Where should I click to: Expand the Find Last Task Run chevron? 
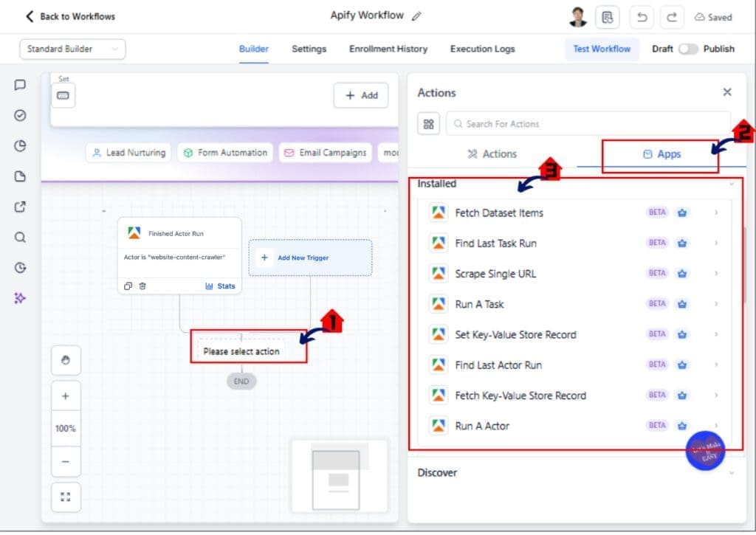pyautogui.click(x=716, y=243)
